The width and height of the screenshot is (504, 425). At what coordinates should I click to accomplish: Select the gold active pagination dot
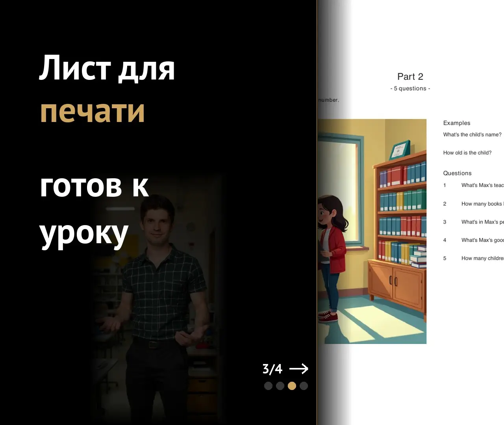tap(292, 386)
